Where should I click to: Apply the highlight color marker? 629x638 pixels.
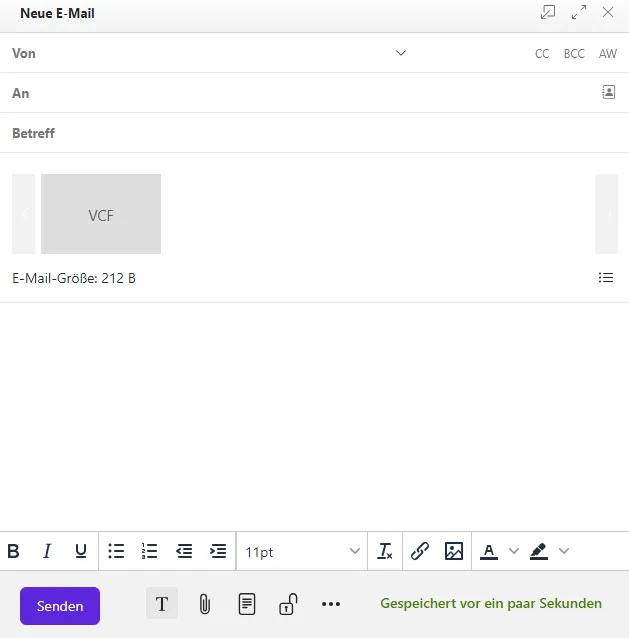click(x=538, y=551)
